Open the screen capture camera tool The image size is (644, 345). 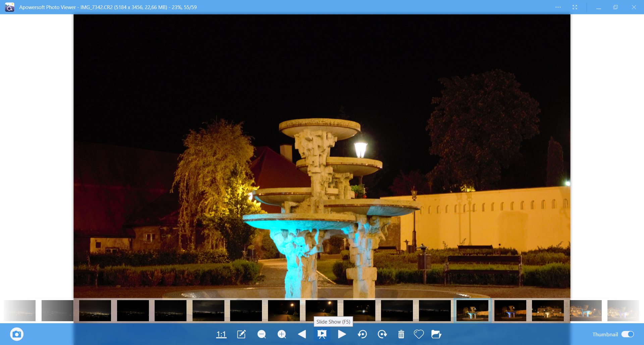16,334
